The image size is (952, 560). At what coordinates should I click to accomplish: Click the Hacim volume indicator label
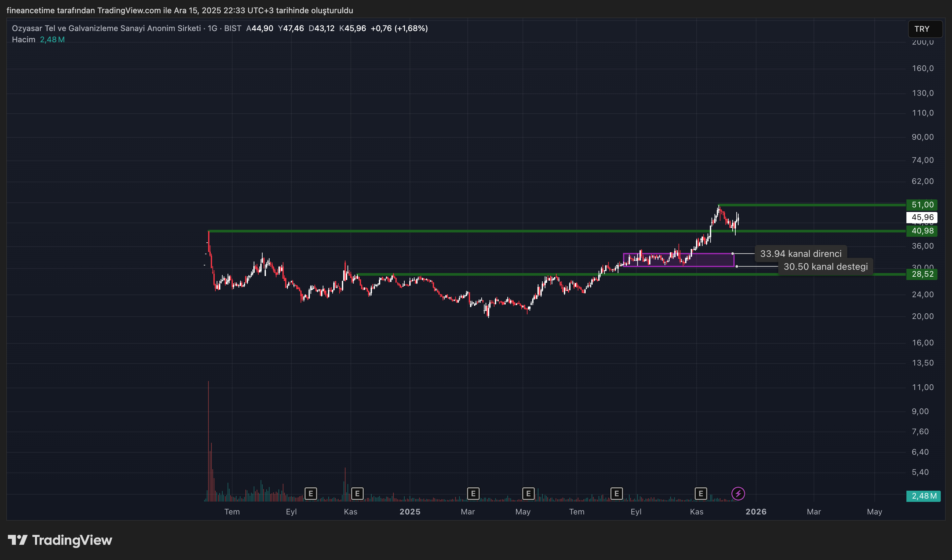(x=23, y=40)
